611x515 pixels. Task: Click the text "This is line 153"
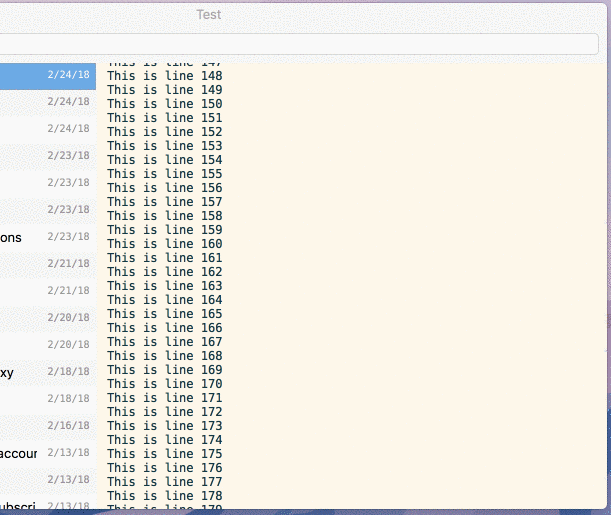tap(165, 146)
